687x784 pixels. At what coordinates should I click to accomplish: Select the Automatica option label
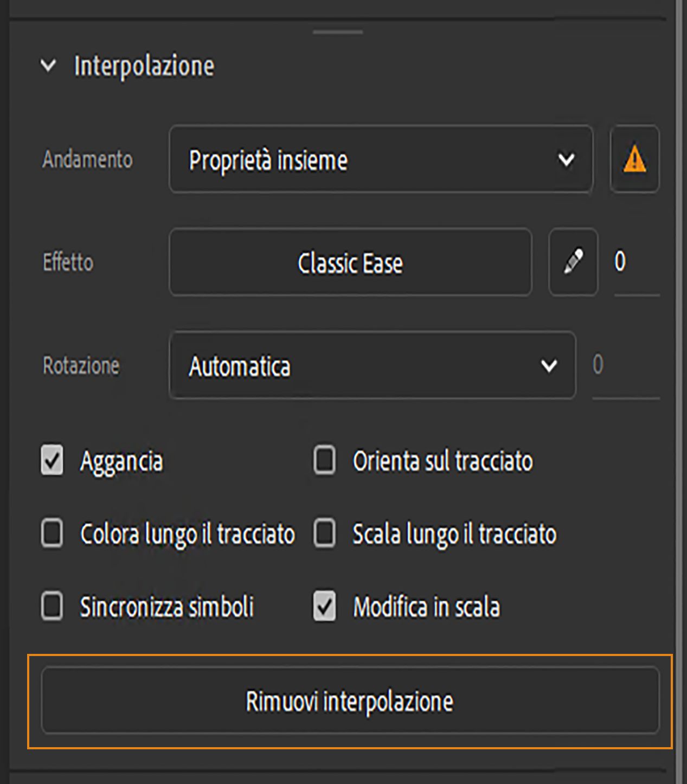point(240,366)
